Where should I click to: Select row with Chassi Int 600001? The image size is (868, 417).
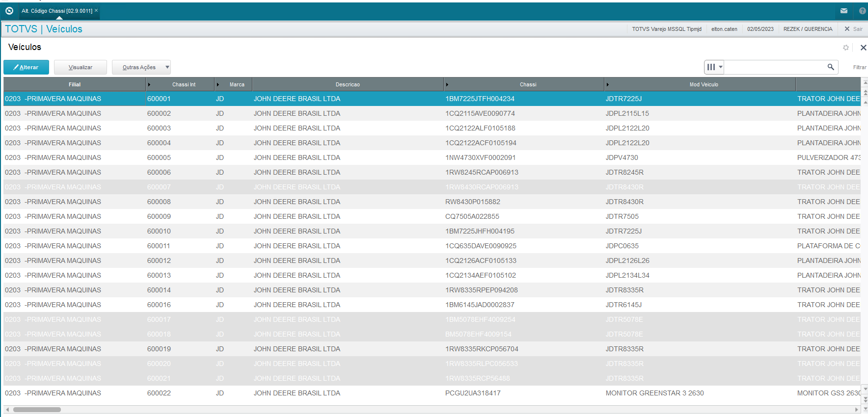tap(432, 99)
